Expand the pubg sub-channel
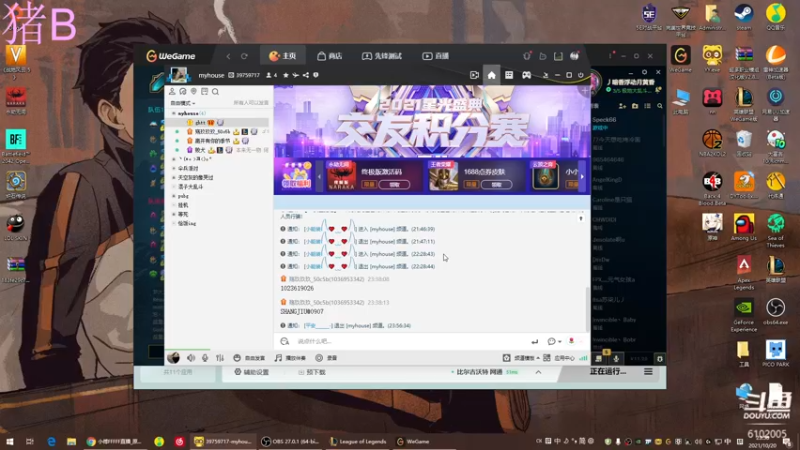The image size is (800, 450). click(174, 196)
